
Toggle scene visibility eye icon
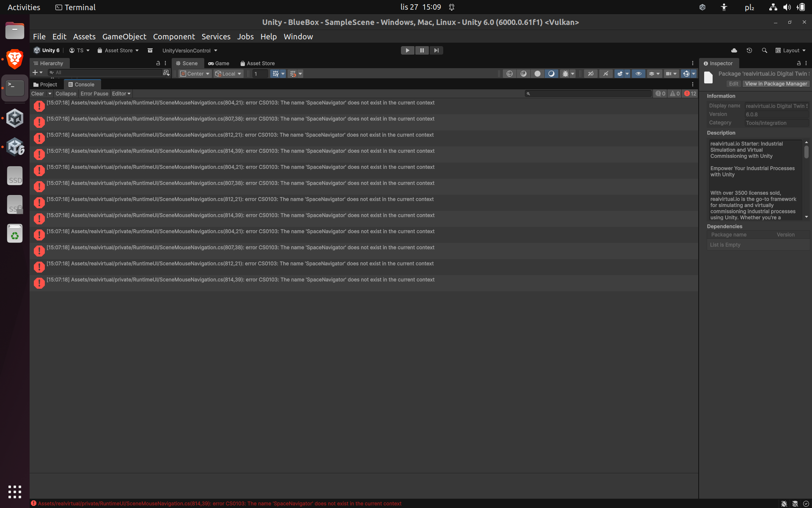click(638, 74)
